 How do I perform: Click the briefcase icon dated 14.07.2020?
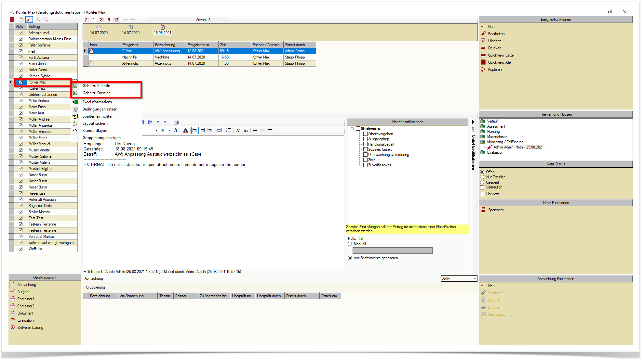pos(99,27)
